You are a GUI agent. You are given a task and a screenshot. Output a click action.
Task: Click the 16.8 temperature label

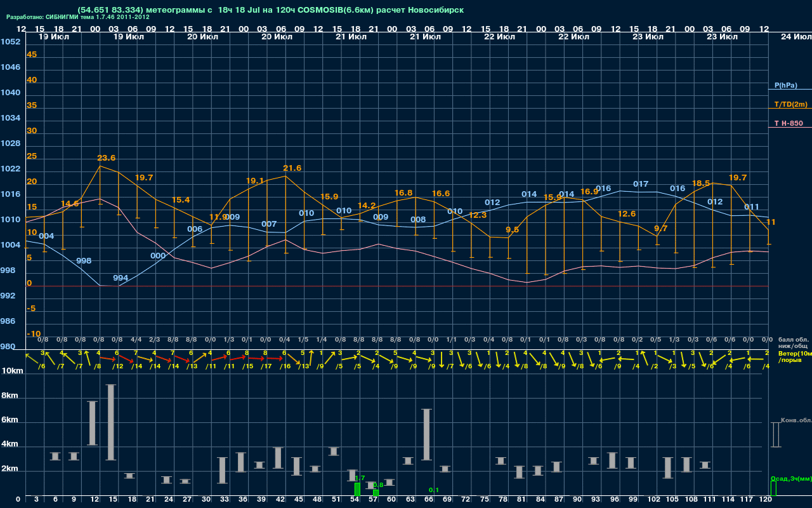(403, 193)
